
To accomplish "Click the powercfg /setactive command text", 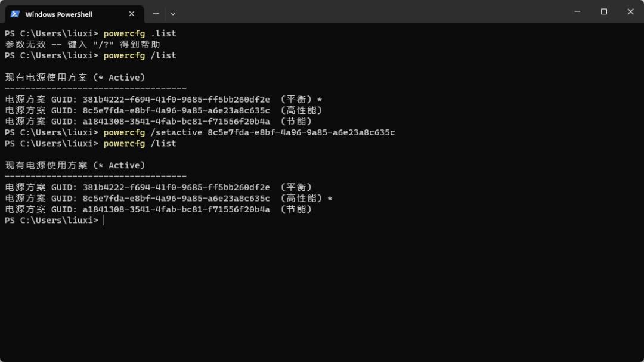I will pos(249,132).
